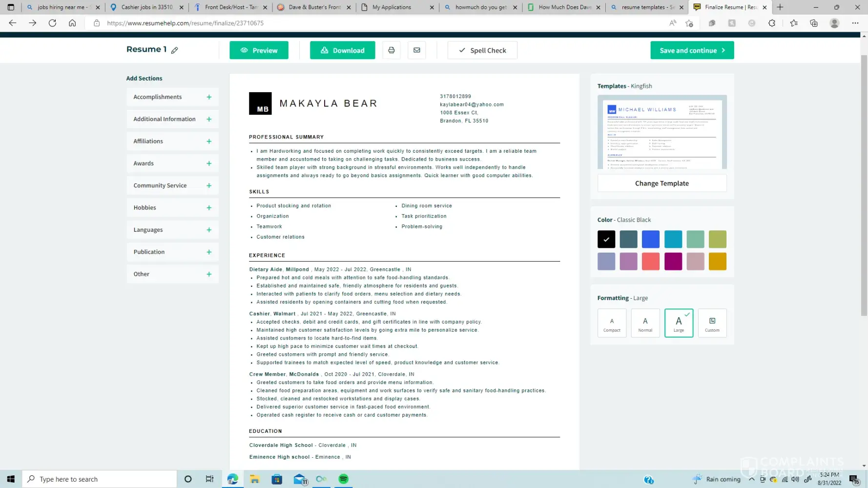The width and height of the screenshot is (868, 488).
Task: Open the browser extensions puzzle icon
Action: click(772, 23)
